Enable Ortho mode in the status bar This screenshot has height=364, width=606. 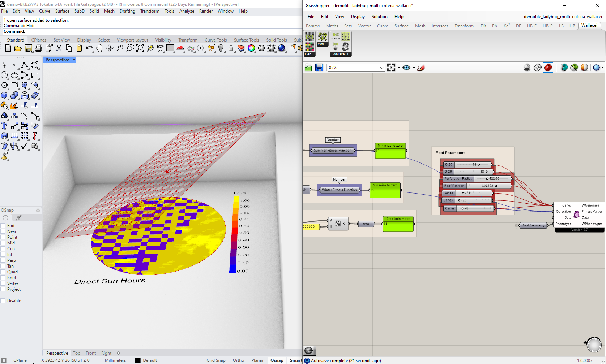tap(238, 360)
